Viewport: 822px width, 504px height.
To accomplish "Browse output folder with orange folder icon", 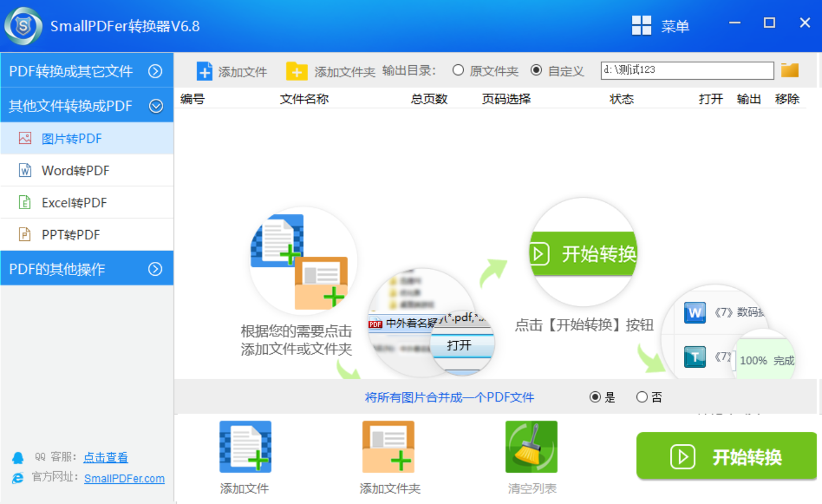I will tap(790, 70).
